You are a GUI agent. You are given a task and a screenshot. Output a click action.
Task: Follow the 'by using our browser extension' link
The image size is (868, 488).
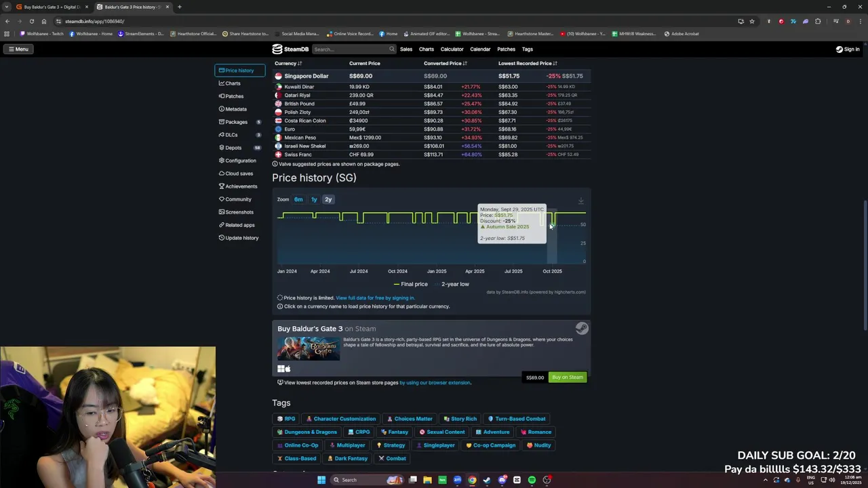tap(435, 383)
